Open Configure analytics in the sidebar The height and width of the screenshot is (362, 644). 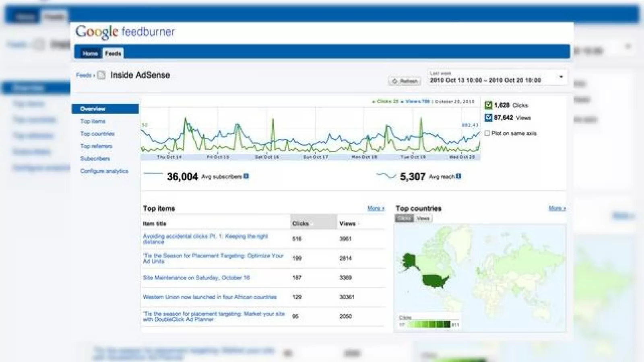[x=104, y=171]
